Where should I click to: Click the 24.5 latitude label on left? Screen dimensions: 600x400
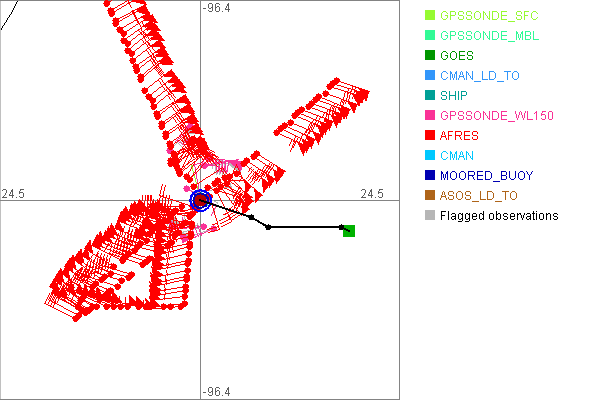(14, 193)
